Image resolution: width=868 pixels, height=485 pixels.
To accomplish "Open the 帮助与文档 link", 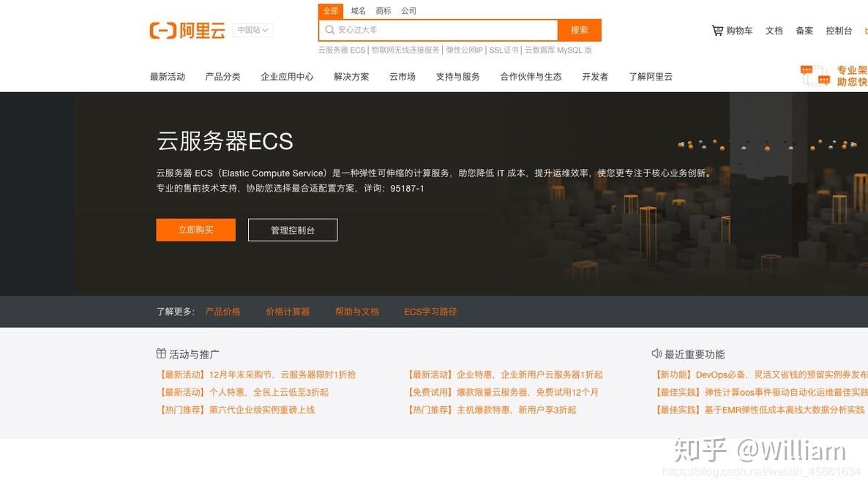I will point(356,312).
